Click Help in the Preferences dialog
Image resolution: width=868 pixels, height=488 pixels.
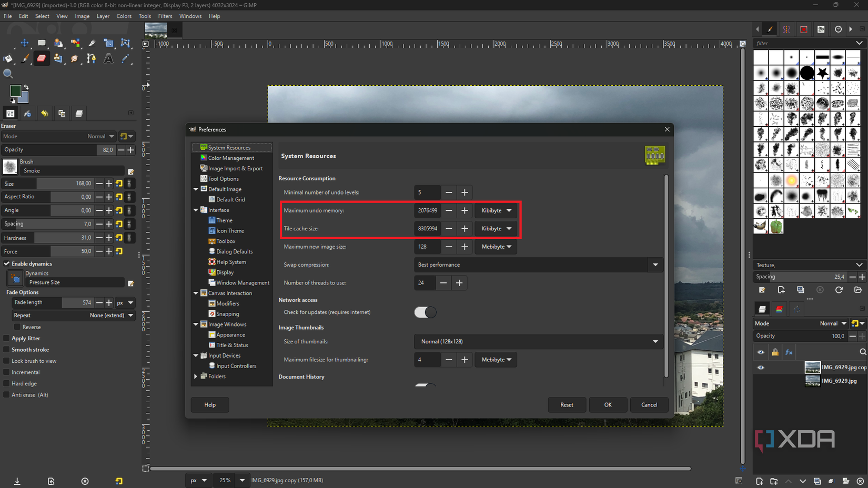[209, 404]
